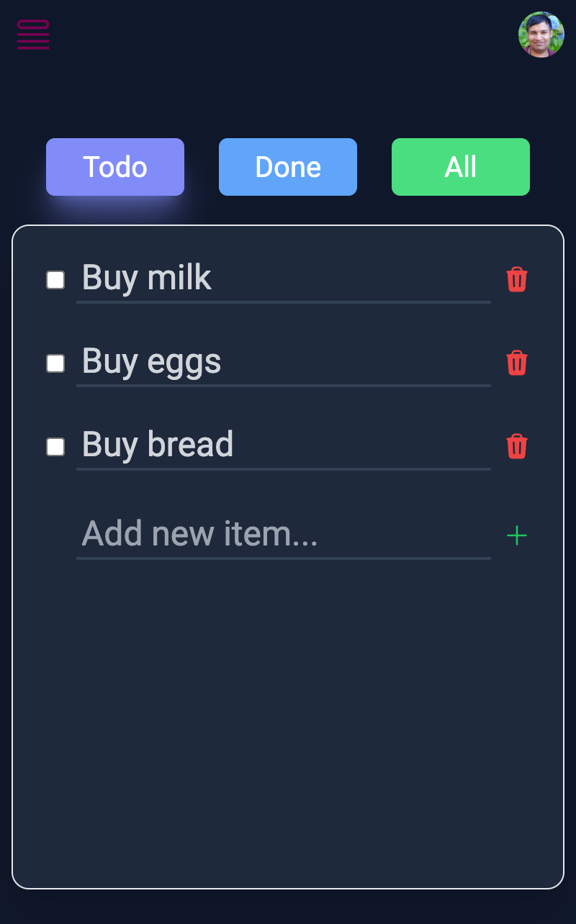Check the Buy milk checkbox

55,280
